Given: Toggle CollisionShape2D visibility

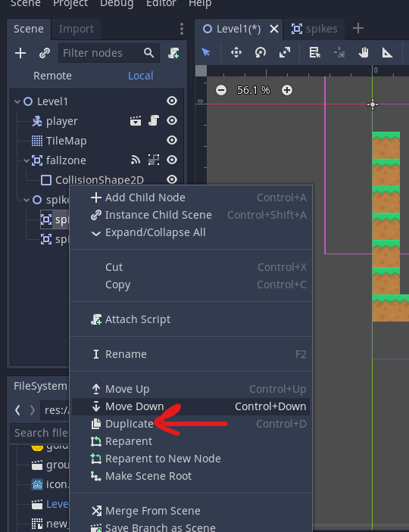Looking at the screenshot, I should [172, 179].
